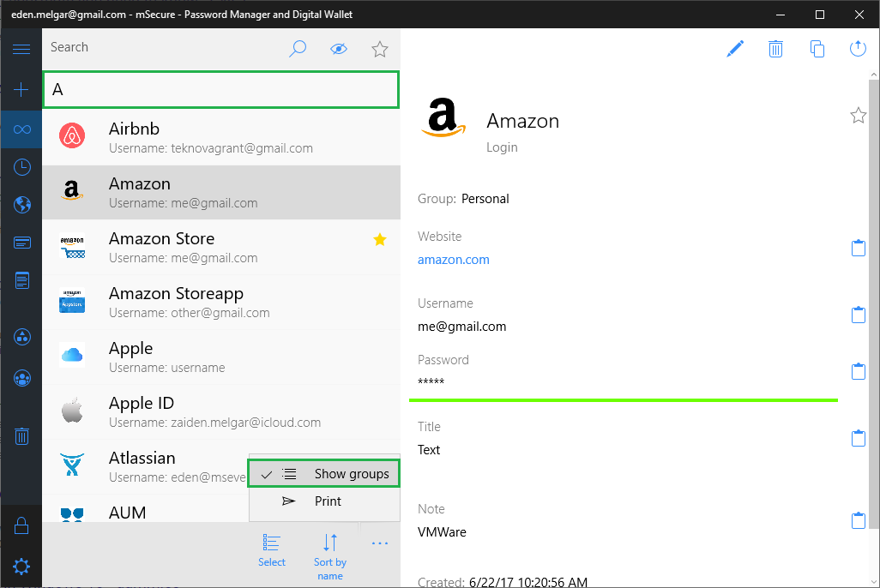
Task: Toggle the eye visibility icon in search bar
Action: pos(339,49)
